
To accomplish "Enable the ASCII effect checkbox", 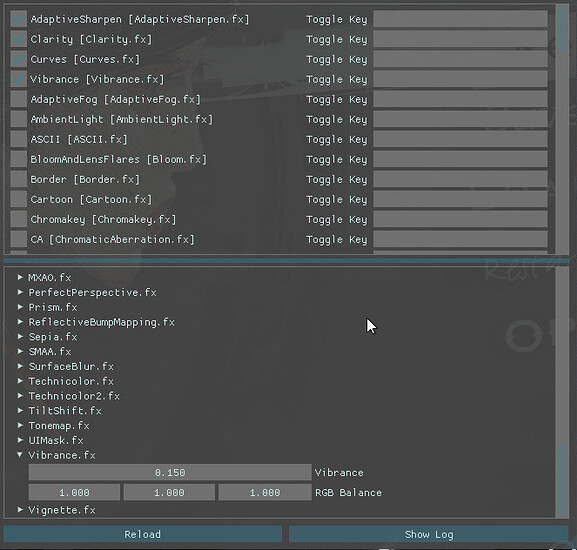I will (18, 139).
